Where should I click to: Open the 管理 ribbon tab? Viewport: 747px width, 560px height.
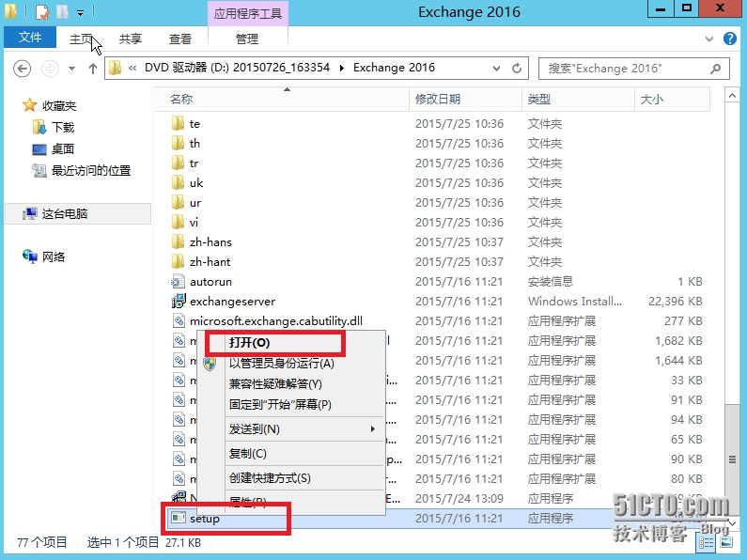pos(247,39)
